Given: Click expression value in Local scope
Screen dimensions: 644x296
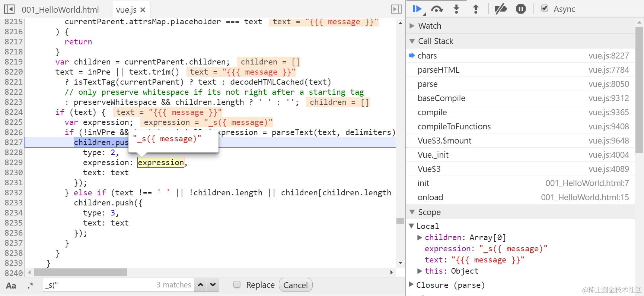Looking at the screenshot, I should click(x=513, y=249).
